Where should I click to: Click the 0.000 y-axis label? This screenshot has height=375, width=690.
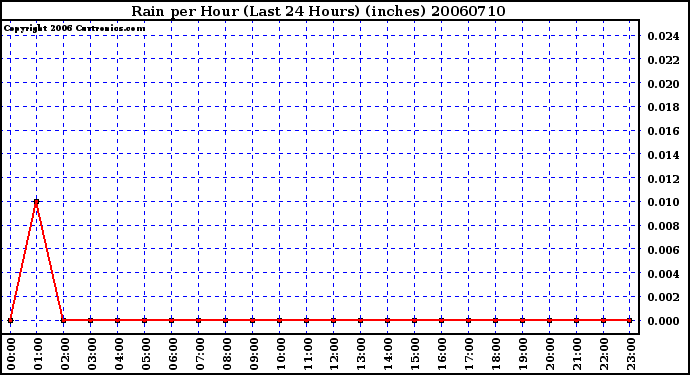pos(663,321)
